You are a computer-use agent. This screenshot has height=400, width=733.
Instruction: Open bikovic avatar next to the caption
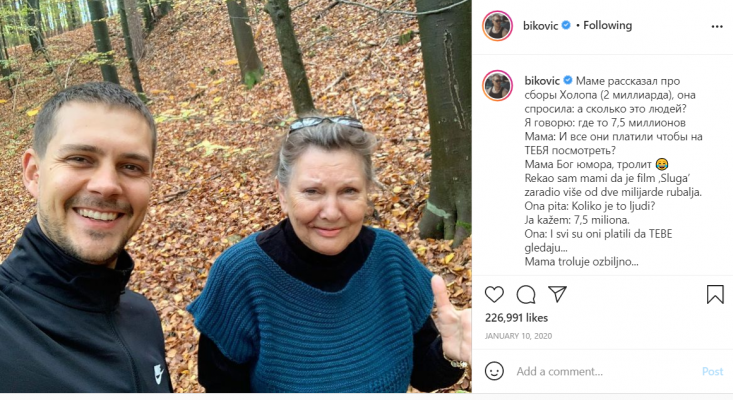pos(497,86)
